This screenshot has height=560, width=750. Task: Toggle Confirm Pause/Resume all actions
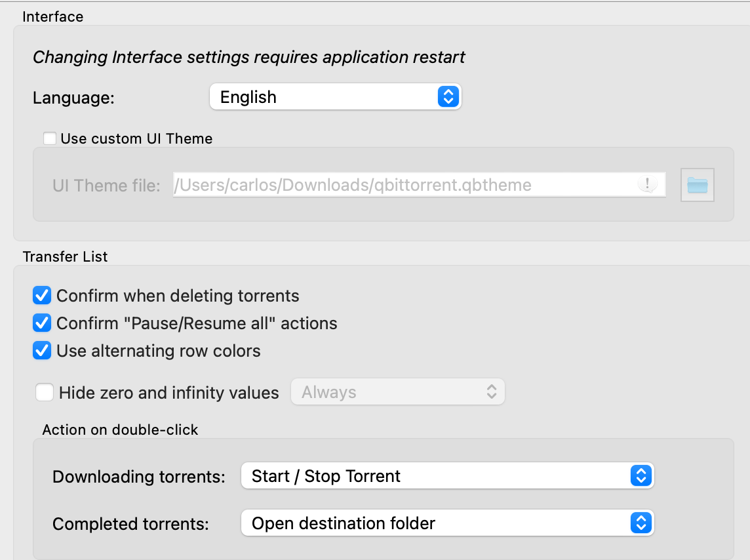[42, 323]
